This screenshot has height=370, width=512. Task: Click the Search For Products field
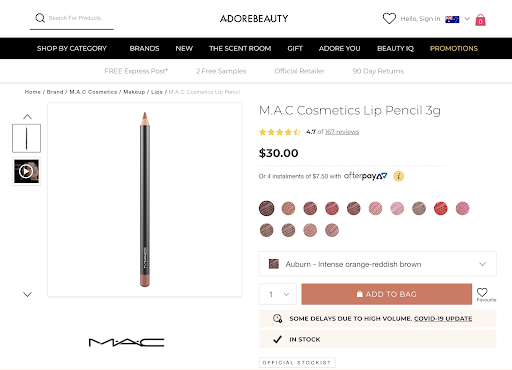coord(75,18)
